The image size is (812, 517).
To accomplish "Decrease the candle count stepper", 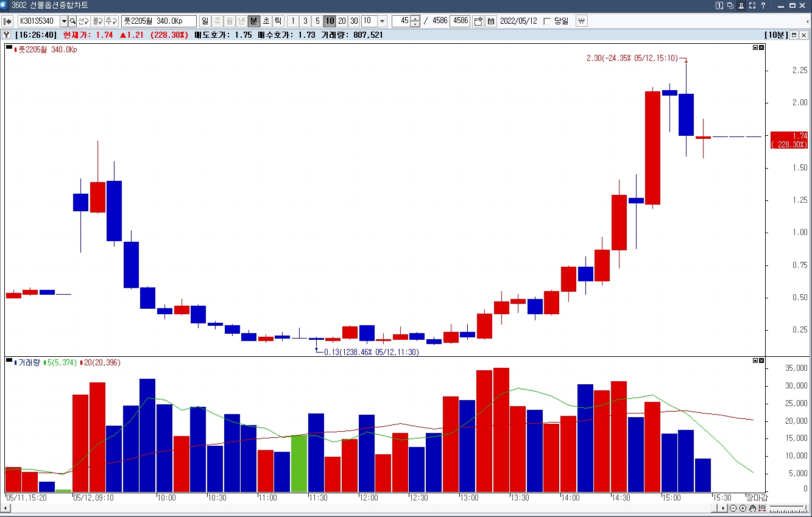I will pos(415,24).
